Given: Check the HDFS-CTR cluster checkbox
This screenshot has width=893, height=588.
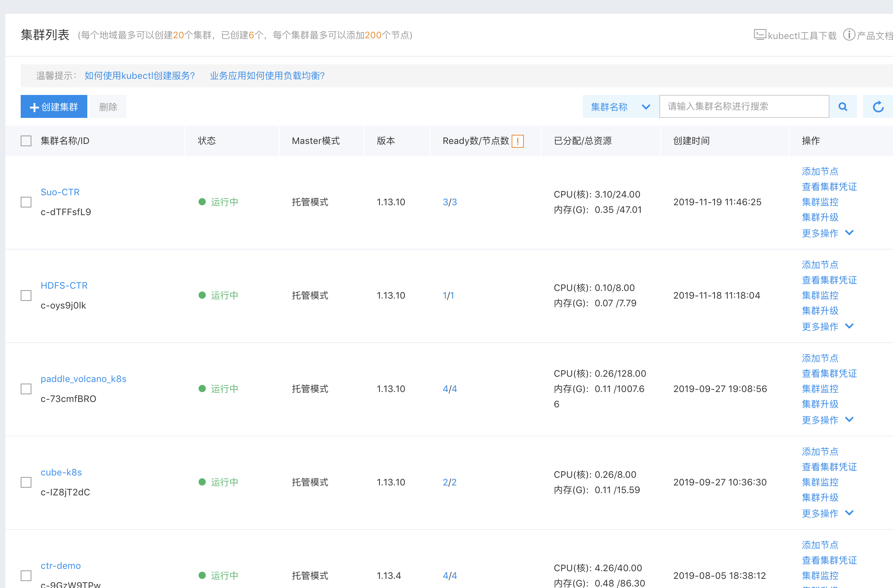Looking at the screenshot, I should click(x=26, y=296).
